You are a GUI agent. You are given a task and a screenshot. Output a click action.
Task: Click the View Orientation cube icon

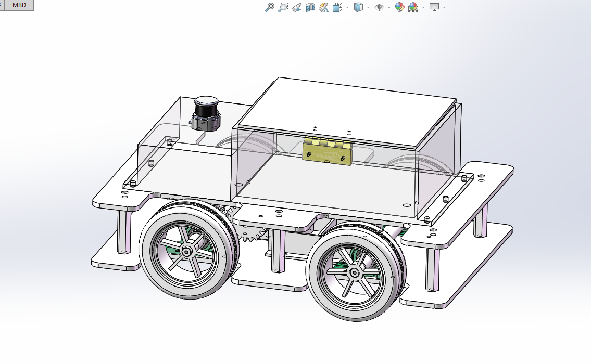tap(337, 7)
